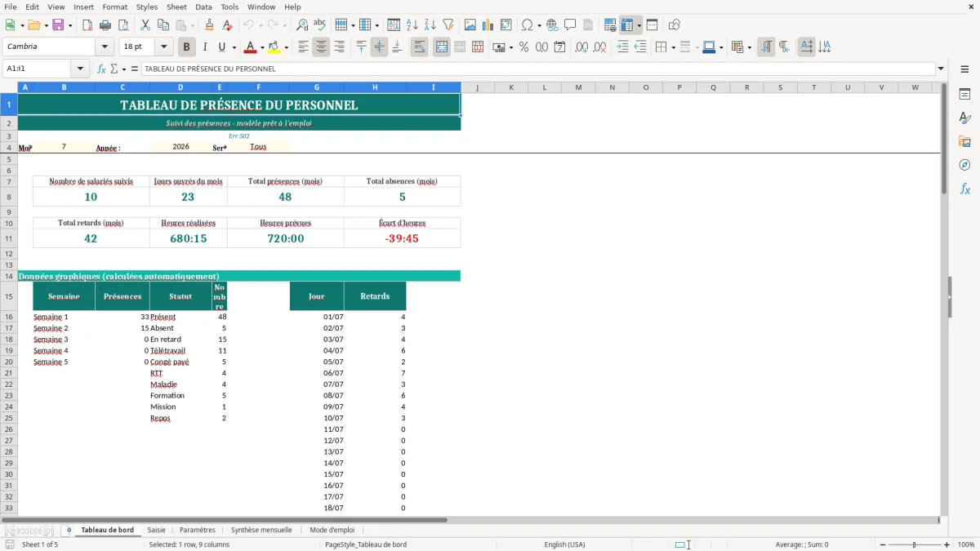Cut the selection with the scissors icon
The height and width of the screenshot is (551, 980).
[145, 25]
